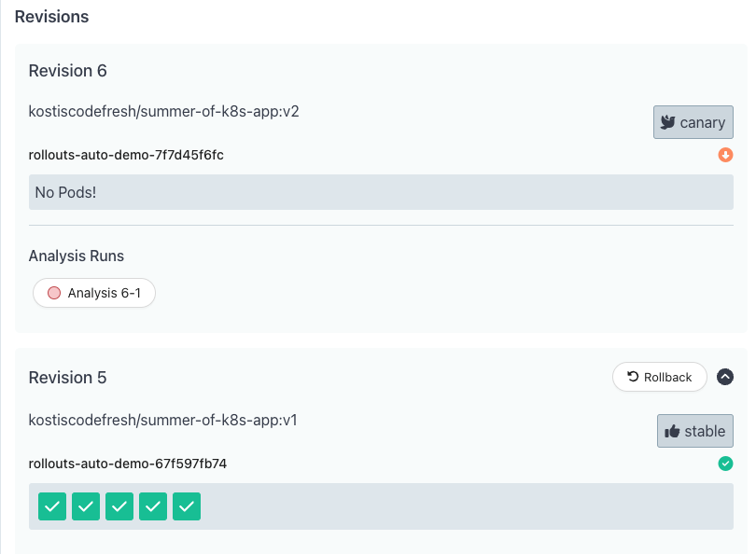Viewport: 756px width, 554px height.
Task: Collapse Revision 5 with chevron arrow
Action: coord(725,377)
